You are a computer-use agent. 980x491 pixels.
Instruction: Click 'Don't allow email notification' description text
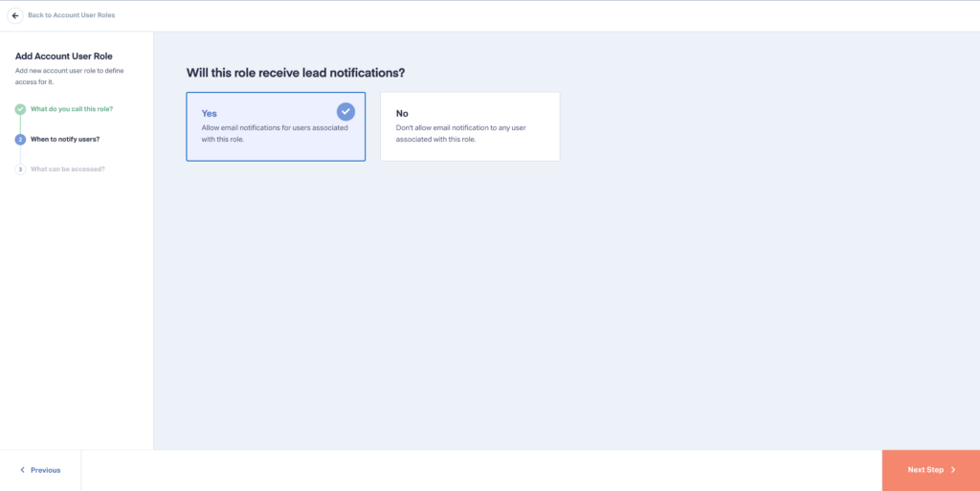tap(461, 134)
